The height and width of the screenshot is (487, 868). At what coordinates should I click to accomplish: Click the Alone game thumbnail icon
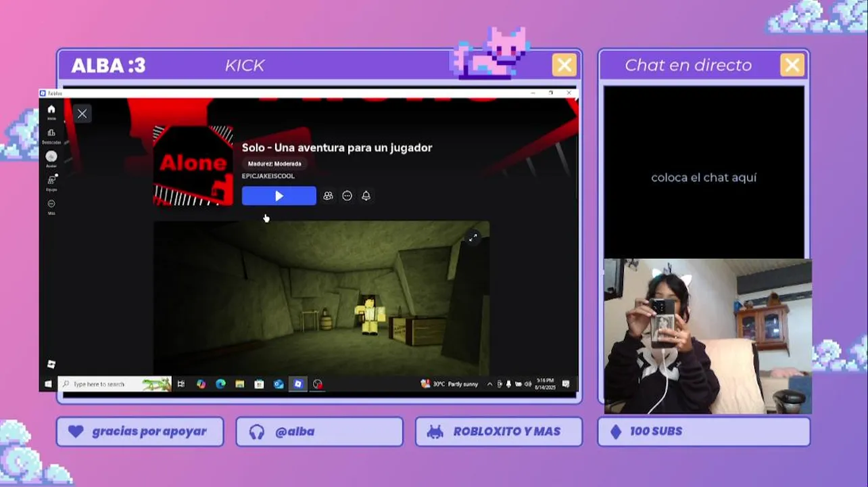tap(193, 165)
